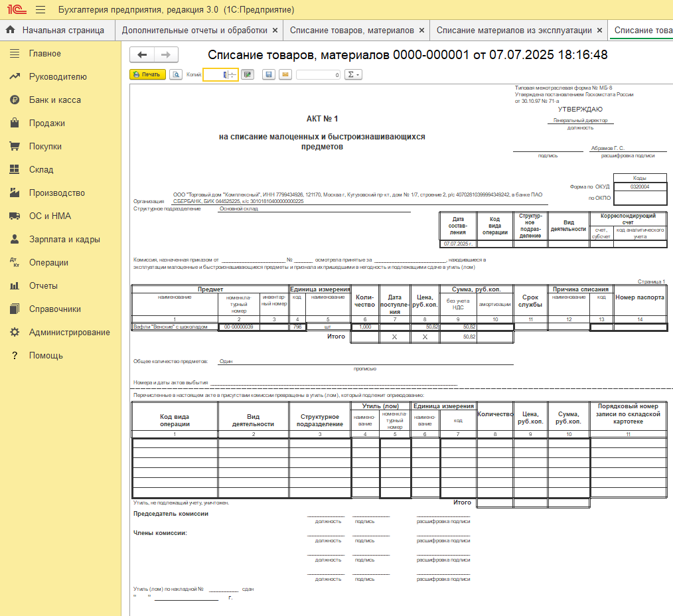This screenshot has height=616, width=673.
Task: Click the 'Основной склад' department text
Action: tap(239, 208)
